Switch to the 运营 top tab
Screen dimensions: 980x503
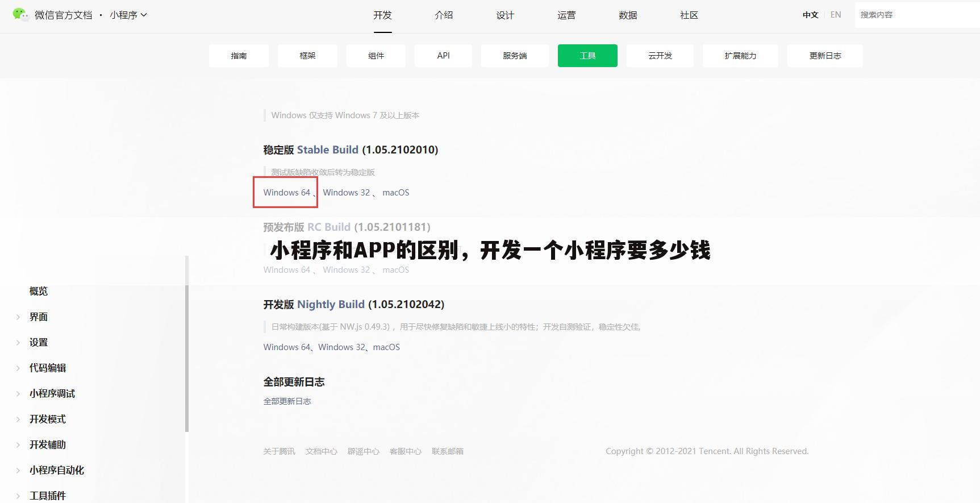[x=566, y=15]
